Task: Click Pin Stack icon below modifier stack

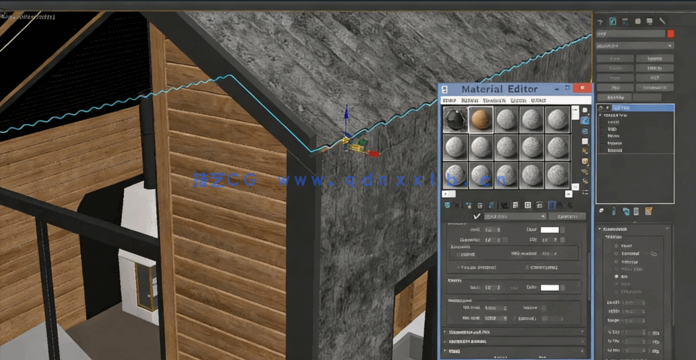Action: [x=601, y=211]
